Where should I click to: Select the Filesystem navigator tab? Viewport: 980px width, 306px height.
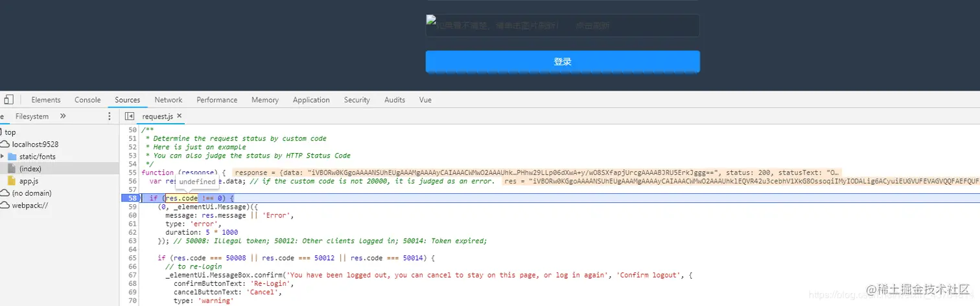tap(32, 116)
